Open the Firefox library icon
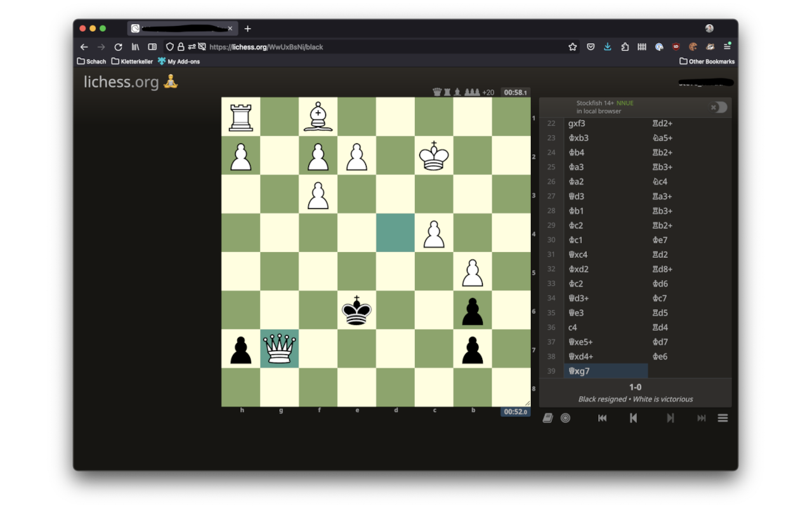The width and height of the screenshot is (812, 508). pos(135,47)
